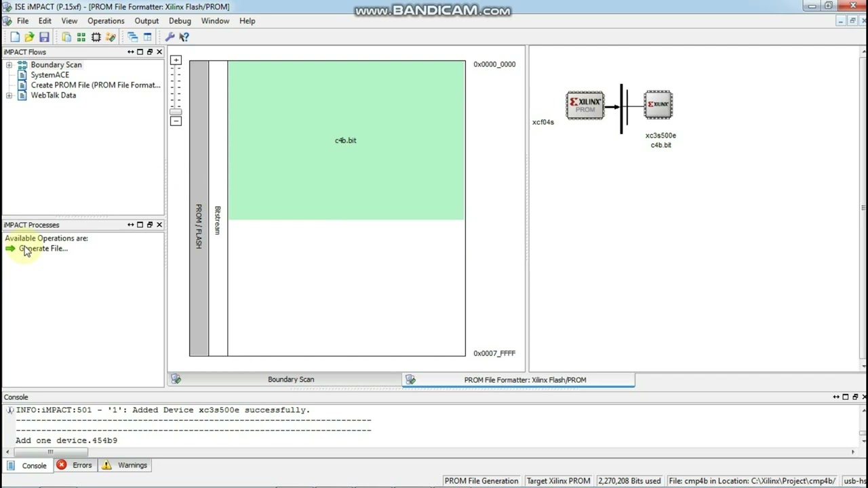This screenshot has width=868, height=488.
Task: Close the iMPACT Flows panel
Action: click(159, 52)
